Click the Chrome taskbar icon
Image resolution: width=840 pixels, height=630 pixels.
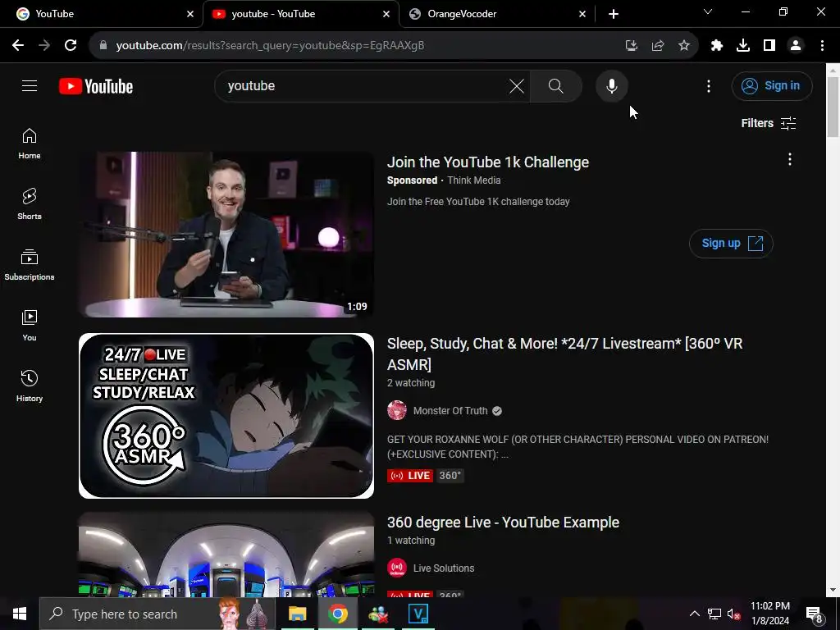coord(337,614)
